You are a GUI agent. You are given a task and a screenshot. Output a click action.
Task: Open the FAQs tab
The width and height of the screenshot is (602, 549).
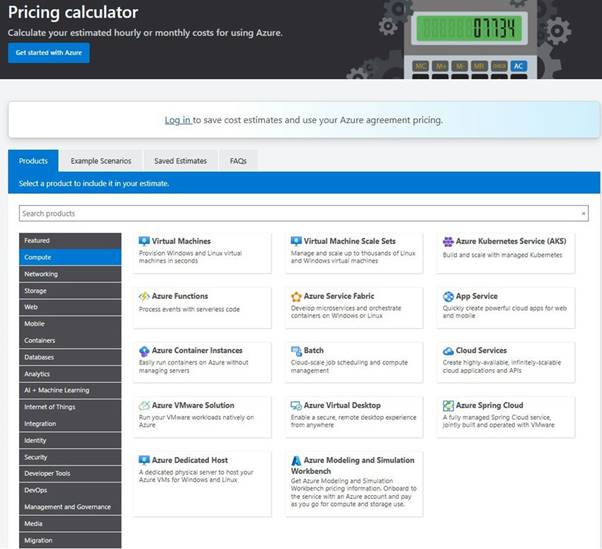[x=238, y=161]
